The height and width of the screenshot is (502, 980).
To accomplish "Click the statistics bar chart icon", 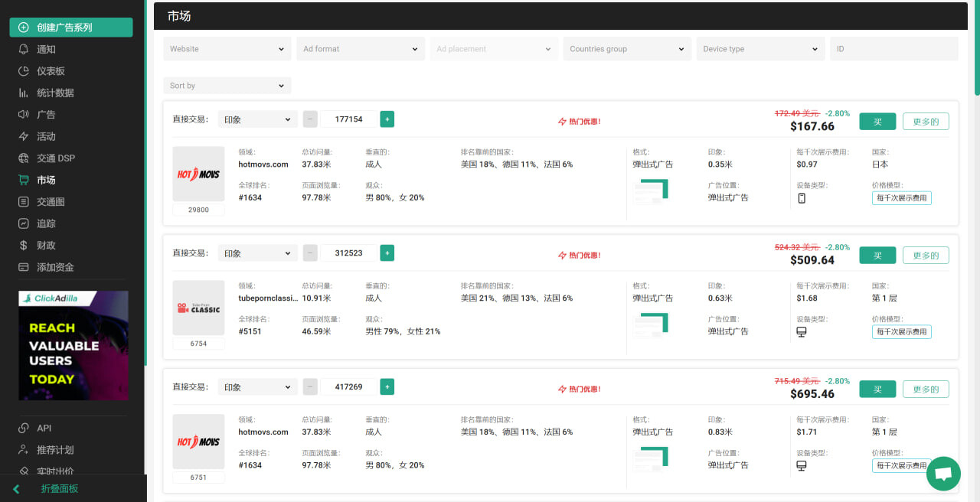I will click(24, 93).
